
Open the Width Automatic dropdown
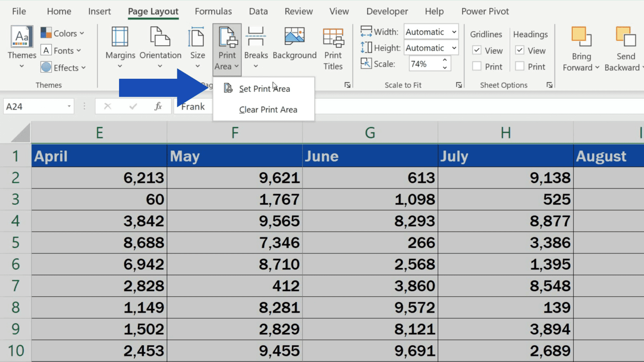click(x=454, y=31)
